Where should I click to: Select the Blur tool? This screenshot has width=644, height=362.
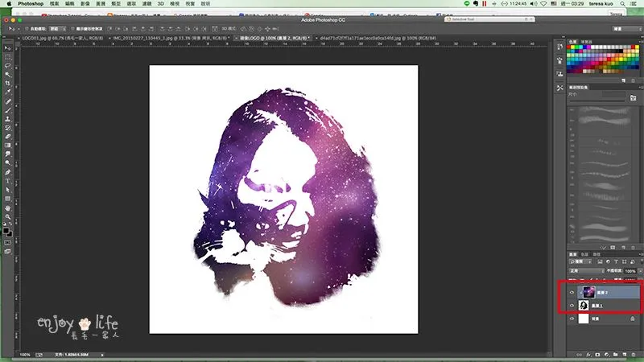[x=7, y=154]
